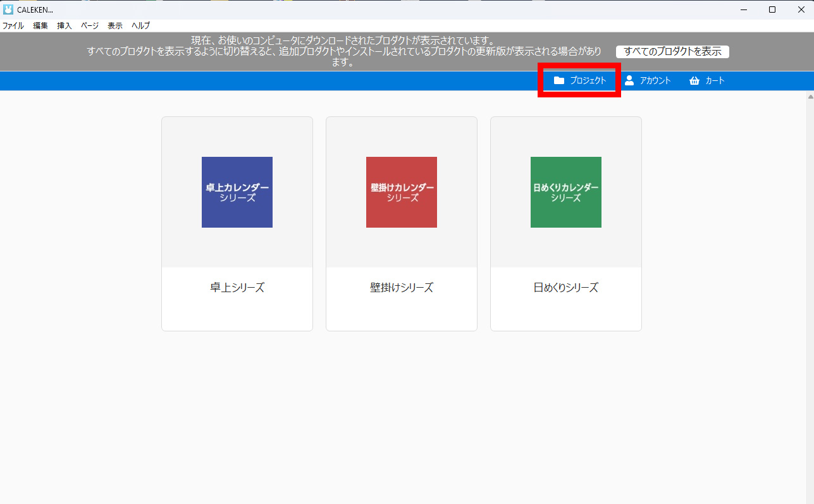This screenshot has width=814, height=504.
Task: Open the 編集 menu
Action: coord(40,26)
